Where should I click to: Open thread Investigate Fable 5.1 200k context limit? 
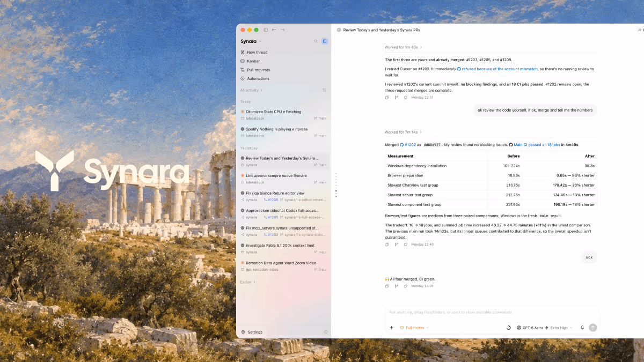click(284, 248)
